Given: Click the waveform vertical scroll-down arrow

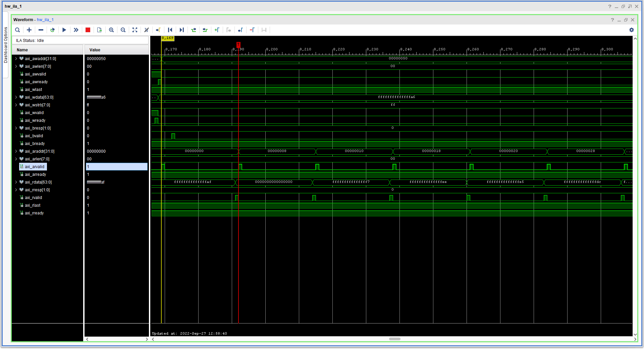Looking at the screenshot, I should click(635, 334).
